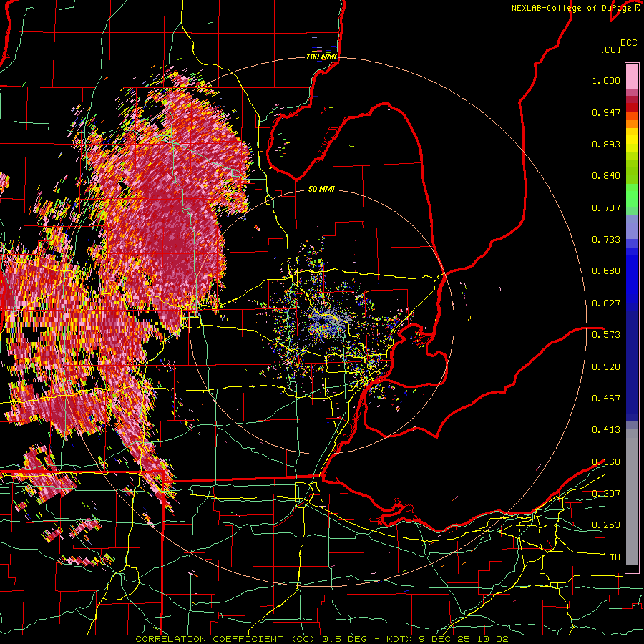
Task: Select the 0.360 legend value
Action: click(x=606, y=462)
